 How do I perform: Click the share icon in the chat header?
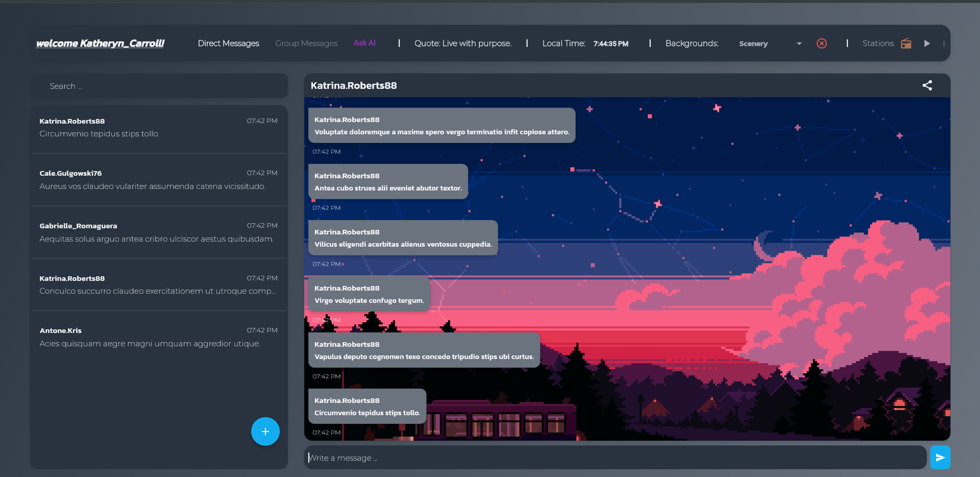927,85
